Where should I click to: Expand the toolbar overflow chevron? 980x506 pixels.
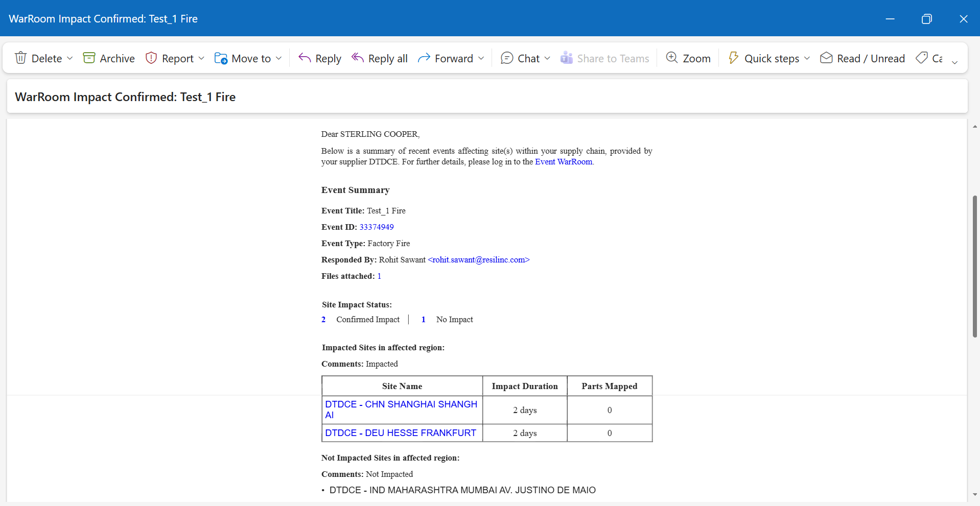[954, 62]
